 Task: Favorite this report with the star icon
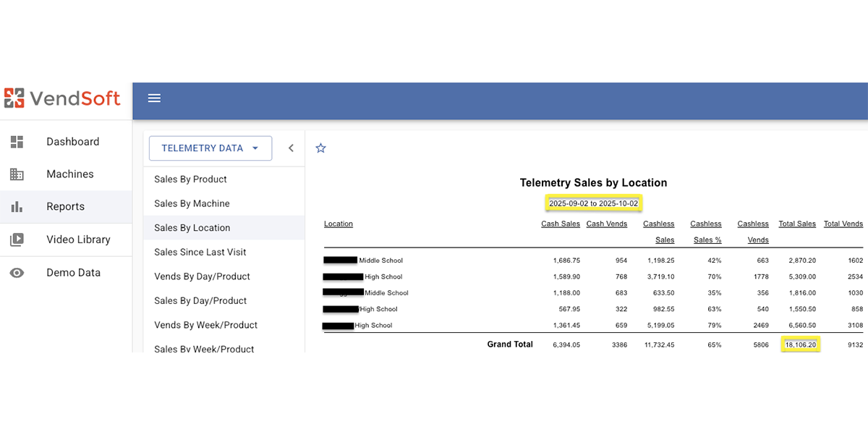tap(321, 148)
